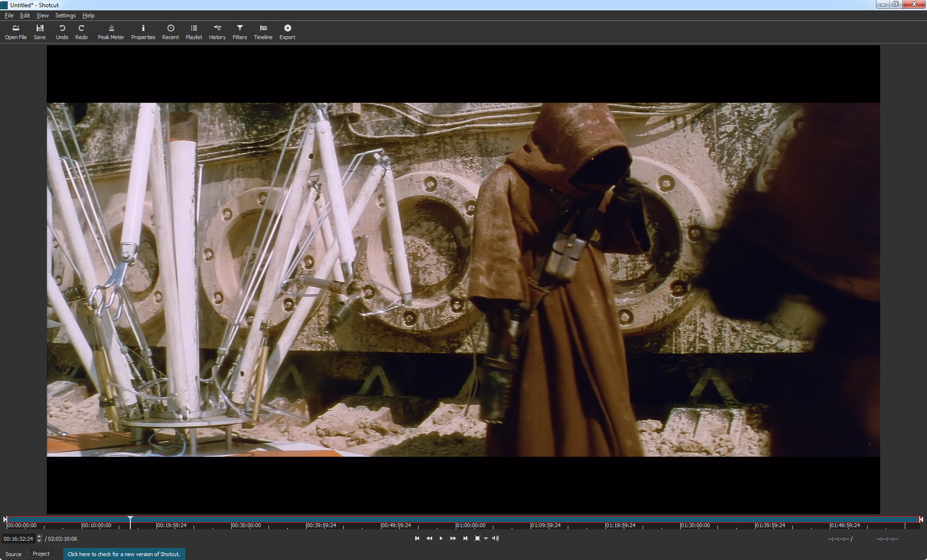Expand the zoom options dropdown arrow
This screenshot has height=560, width=927.
click(x=486, y=538)
